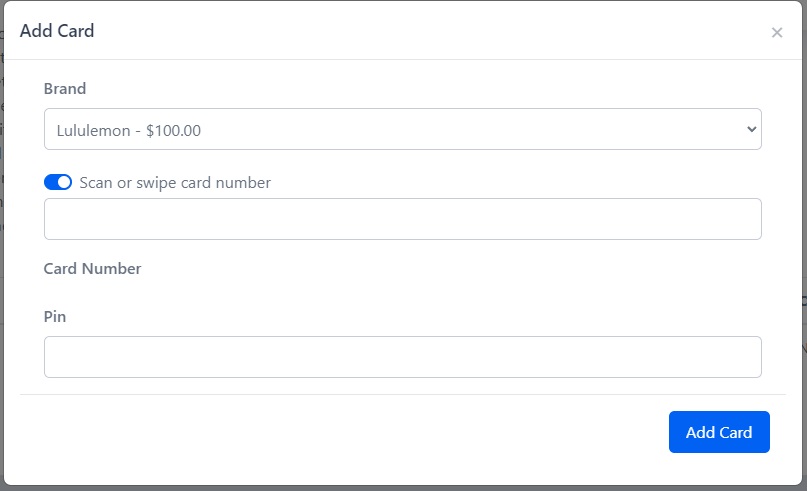This screenshot has width=807, height=491.
Task: Click the Add Card dialog title
Action: [x=57, y=31]
